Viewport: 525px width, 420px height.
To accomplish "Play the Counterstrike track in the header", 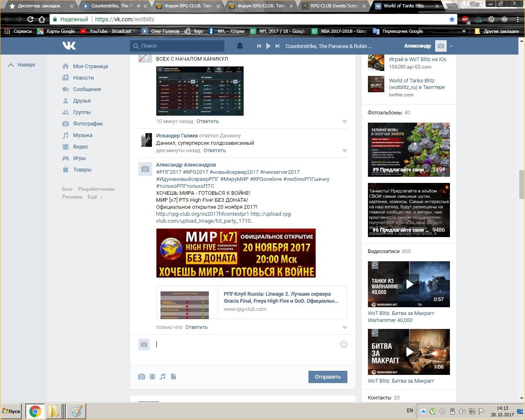I will 268,46.
